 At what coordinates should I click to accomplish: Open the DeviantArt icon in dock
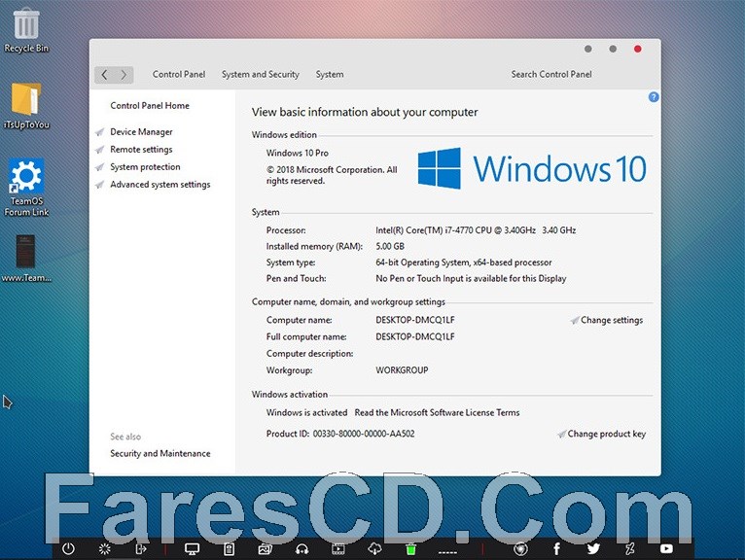pyautogui.click(x=630, y=549)
